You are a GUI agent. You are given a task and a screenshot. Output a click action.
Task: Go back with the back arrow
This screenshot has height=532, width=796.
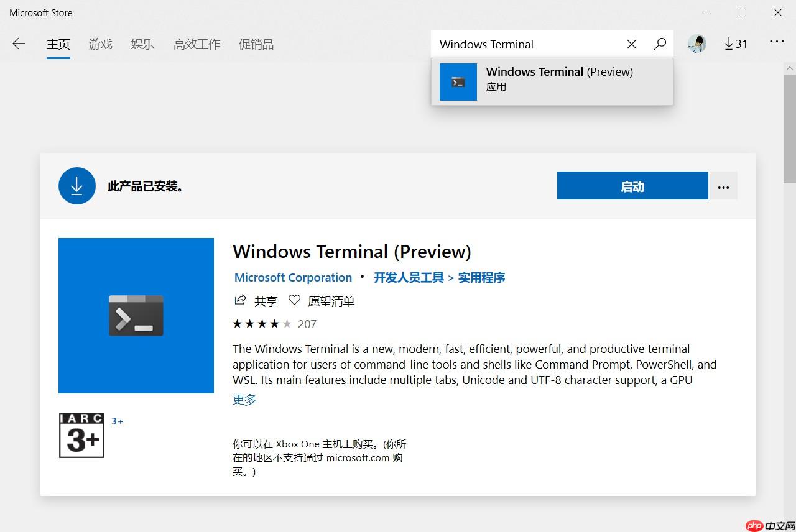tap(19, 44)
